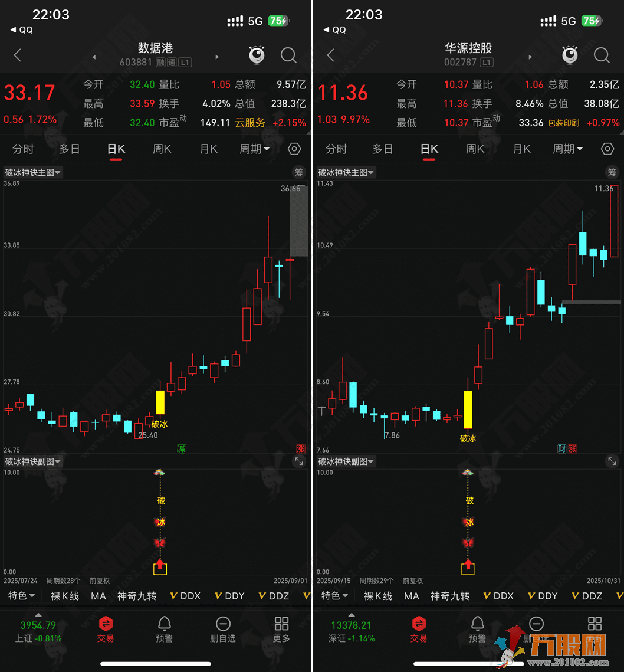Viewport: 624px width, 672px height.
Task: Open chart settings via the gear icon beside 周期
Action: (294, 149)
